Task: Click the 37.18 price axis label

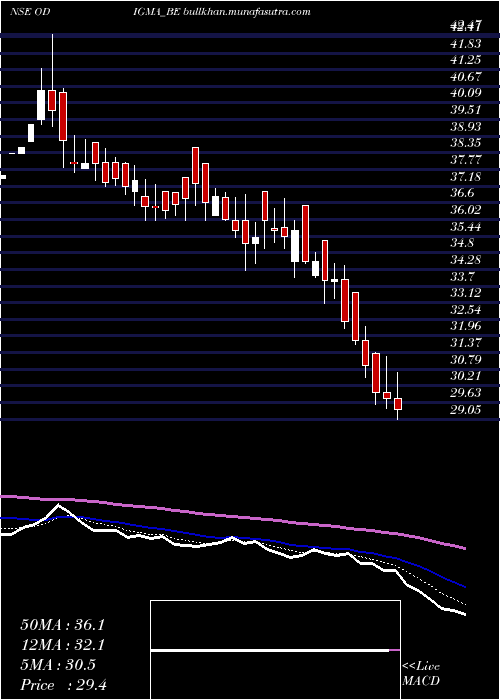Action: click(465, 176)
